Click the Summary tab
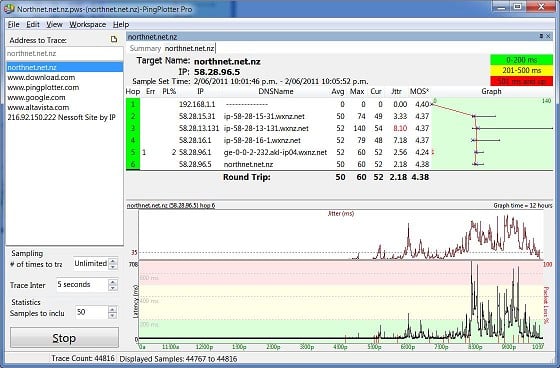 tap(145, 48)
